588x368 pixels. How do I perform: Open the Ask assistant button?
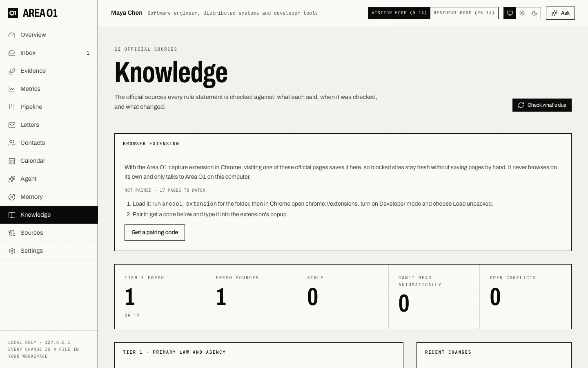pyautogui.click(x=560, y=13)
